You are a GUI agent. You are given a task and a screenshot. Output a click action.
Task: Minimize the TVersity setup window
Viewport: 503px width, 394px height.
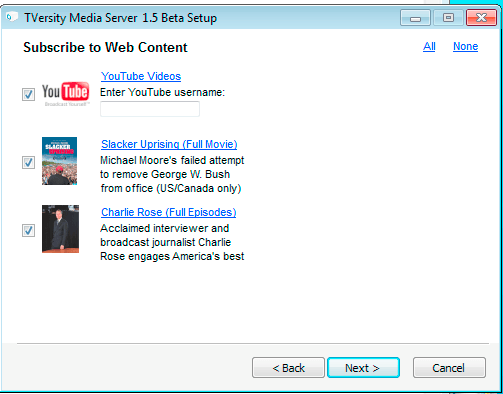pos(415,18)
